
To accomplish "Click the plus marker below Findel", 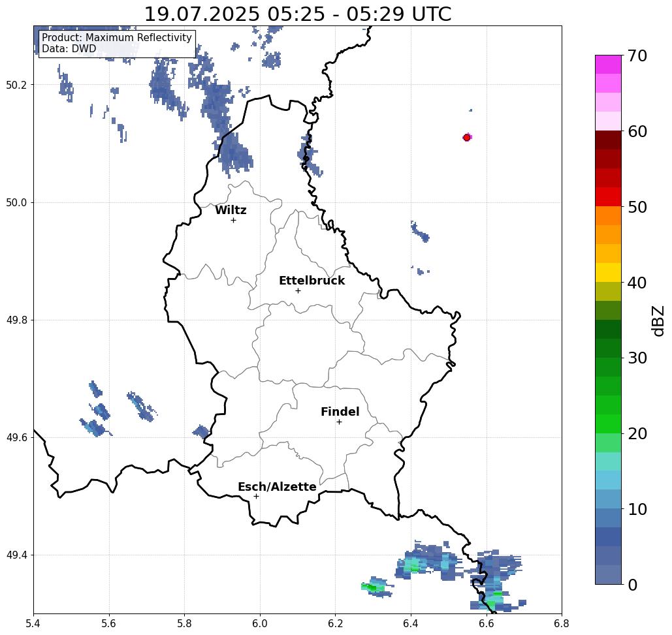I will pos(339,422).
